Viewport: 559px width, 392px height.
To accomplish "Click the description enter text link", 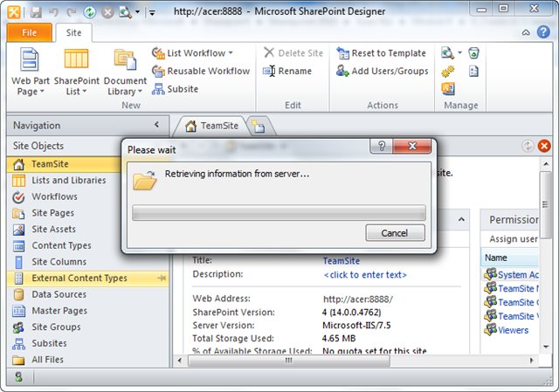I will point(365,275).
